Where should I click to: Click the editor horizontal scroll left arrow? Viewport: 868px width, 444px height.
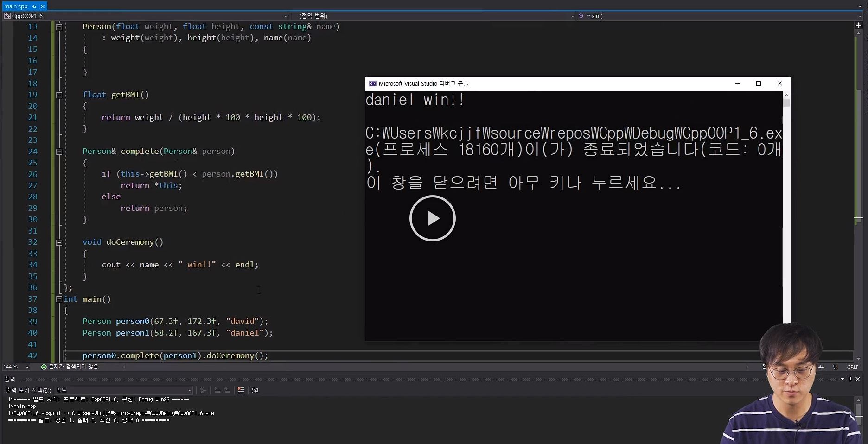[124, 367]
